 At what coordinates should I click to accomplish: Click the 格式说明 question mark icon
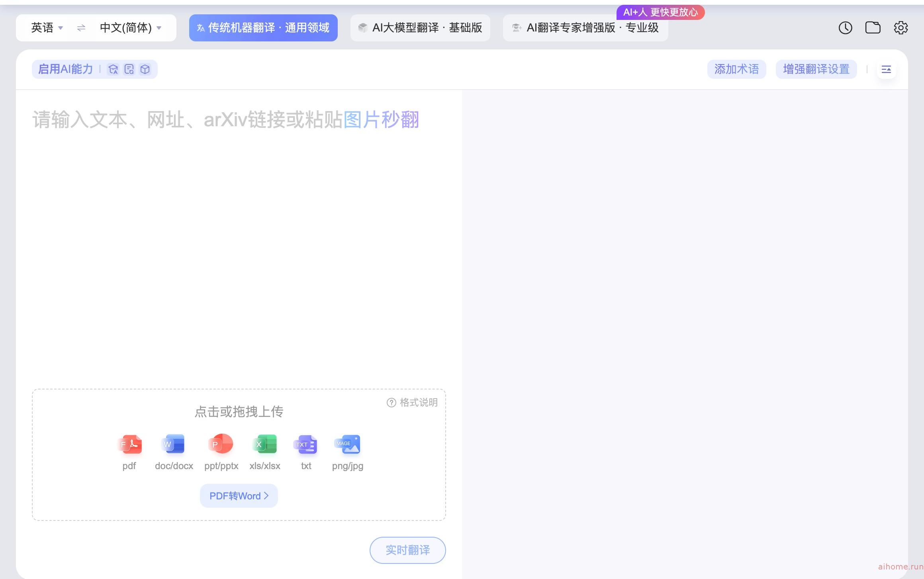(x=392, y=403)
